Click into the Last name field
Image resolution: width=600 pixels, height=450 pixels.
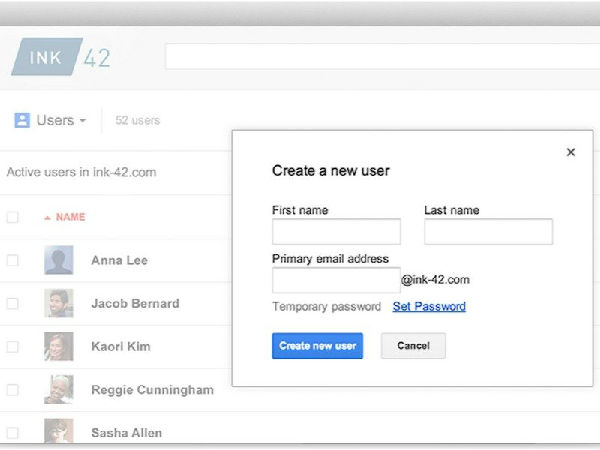pos(488,232)
